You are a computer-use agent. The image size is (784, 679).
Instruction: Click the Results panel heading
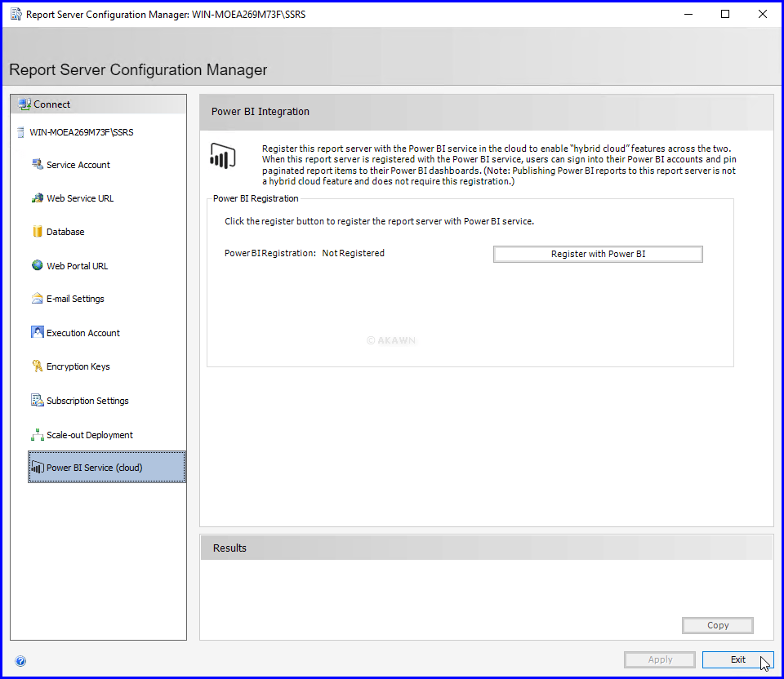[229, 548]
